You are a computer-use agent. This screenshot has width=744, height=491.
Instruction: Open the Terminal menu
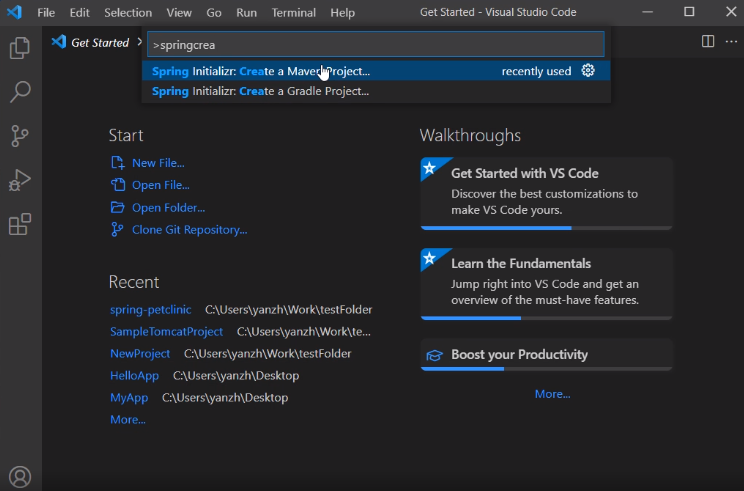(293, 12)
